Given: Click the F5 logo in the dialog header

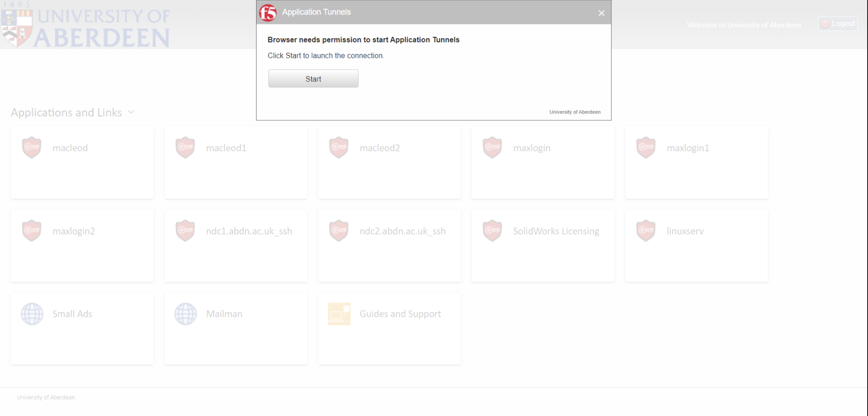Looking at the screenshot, I should coord(268,13).
